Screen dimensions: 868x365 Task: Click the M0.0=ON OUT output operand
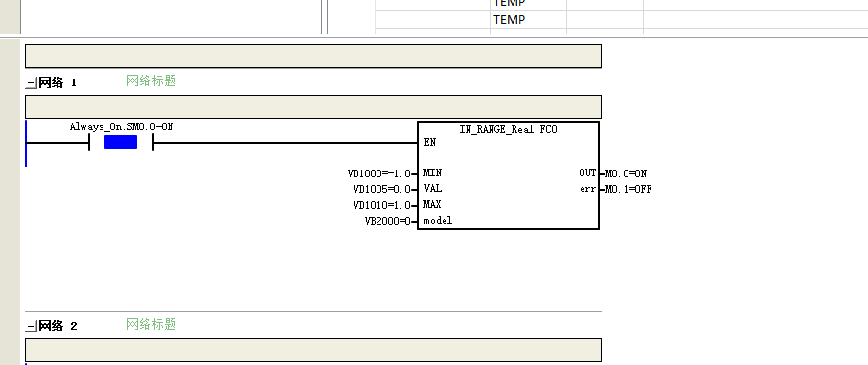coord(626,173)
